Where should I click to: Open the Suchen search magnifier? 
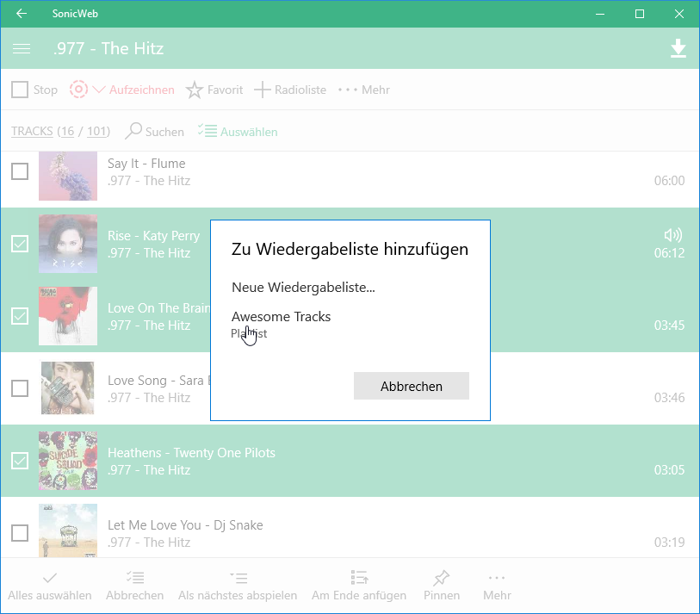tap(134, 131)
